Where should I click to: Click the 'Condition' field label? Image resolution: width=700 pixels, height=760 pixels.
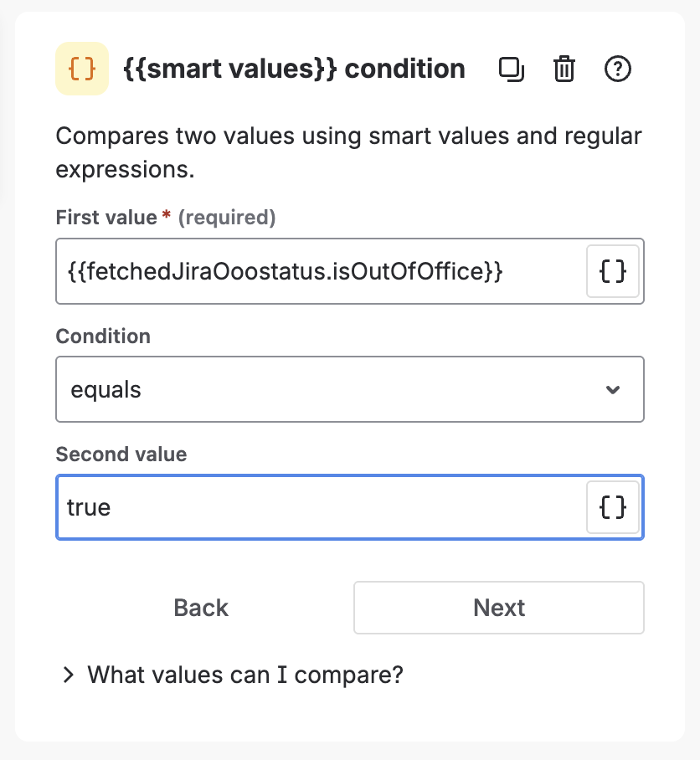point(103,336)
